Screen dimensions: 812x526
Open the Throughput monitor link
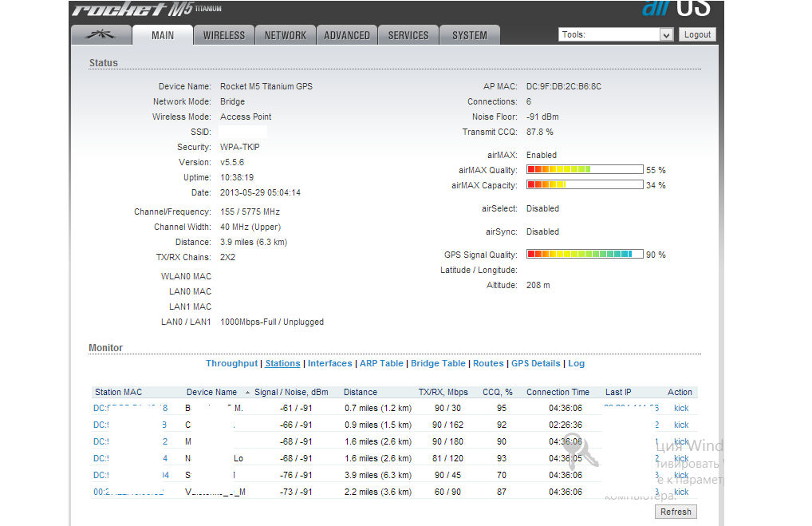point(231,363)
